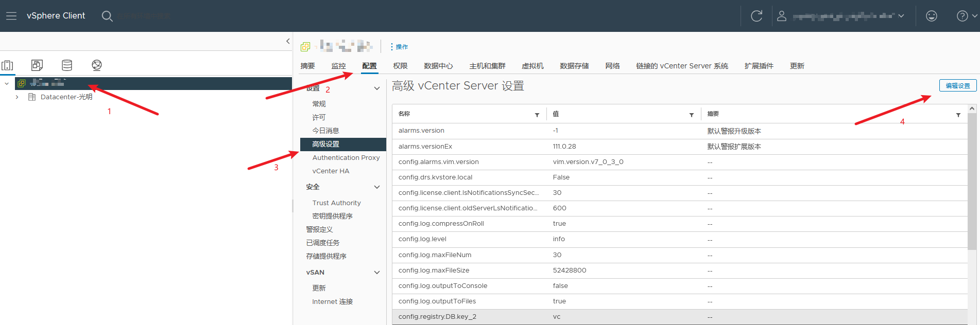This screenshot has width=980, height=325.
Task: Select Datacenter-光明 in inventory tree
Action: [x=66, y=97]
